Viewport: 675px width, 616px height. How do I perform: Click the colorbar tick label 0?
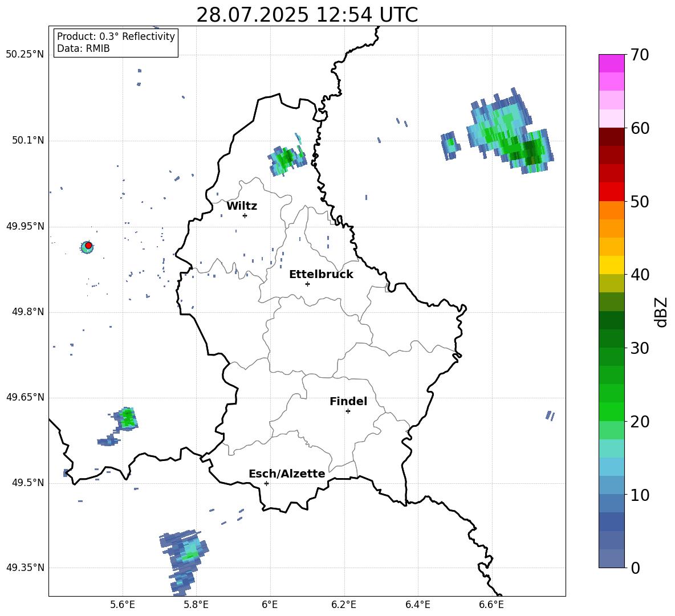[635, 568]
